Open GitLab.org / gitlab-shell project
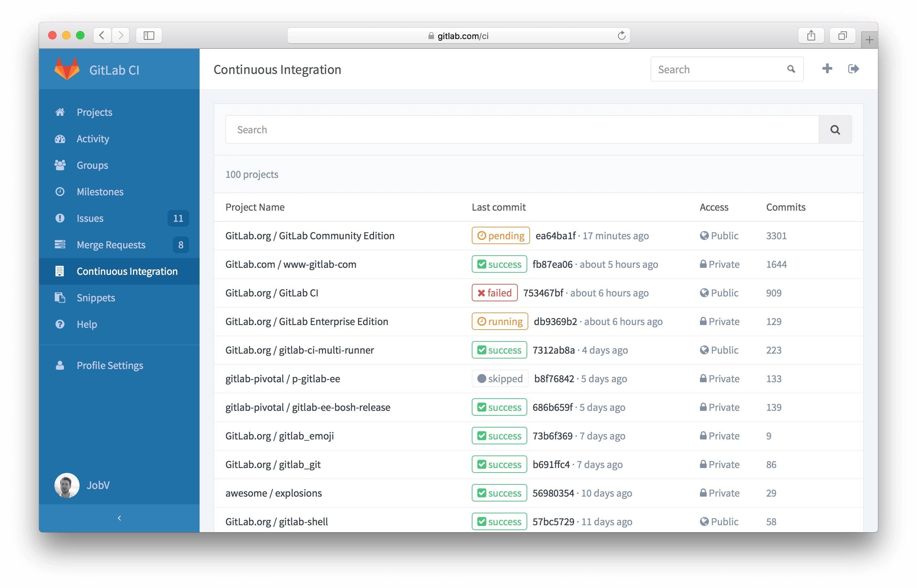This screenshot has height=588, width=917. [276, 522]
